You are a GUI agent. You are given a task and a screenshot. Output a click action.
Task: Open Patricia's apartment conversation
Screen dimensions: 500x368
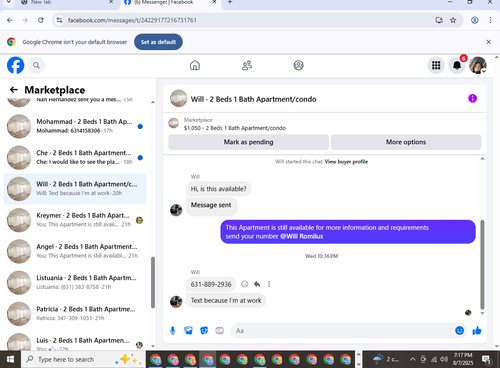75,314
